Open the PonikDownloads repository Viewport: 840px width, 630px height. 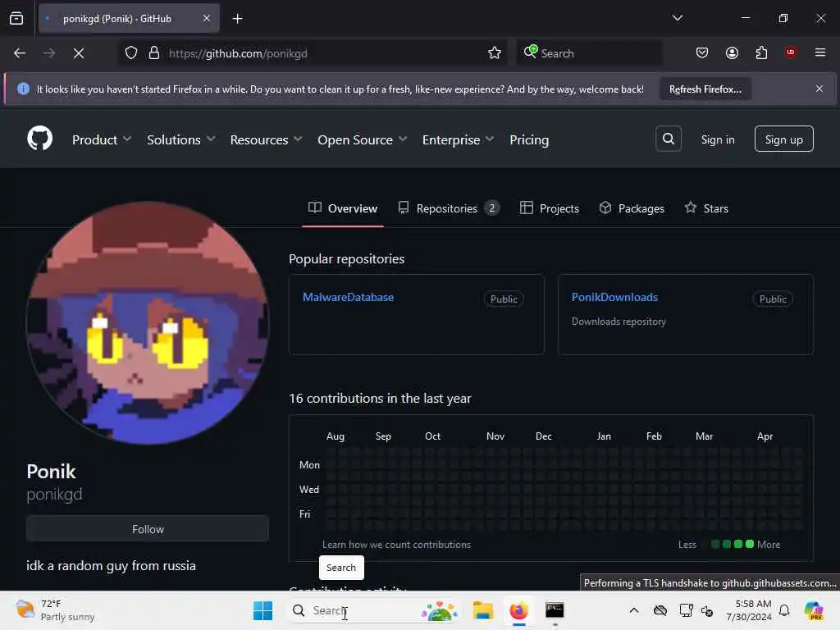coord(614,297)
